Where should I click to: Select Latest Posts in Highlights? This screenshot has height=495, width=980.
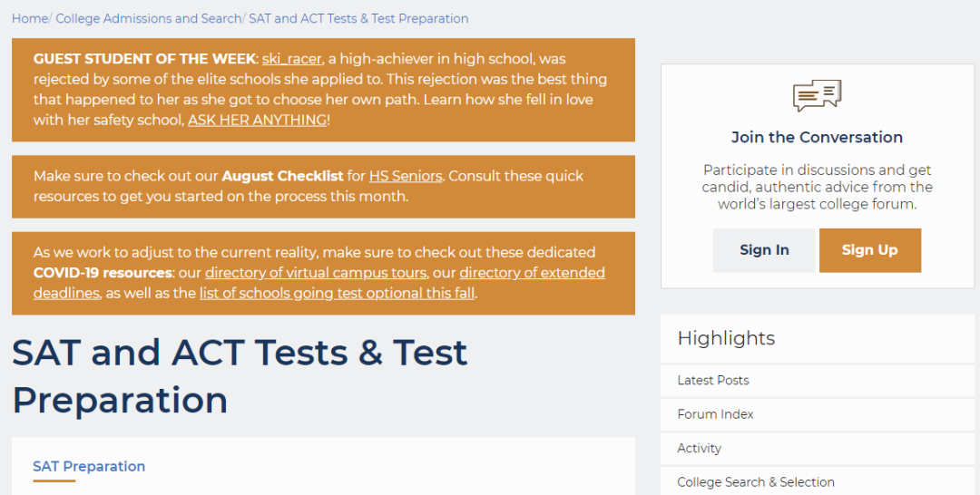tap(713, 380)
